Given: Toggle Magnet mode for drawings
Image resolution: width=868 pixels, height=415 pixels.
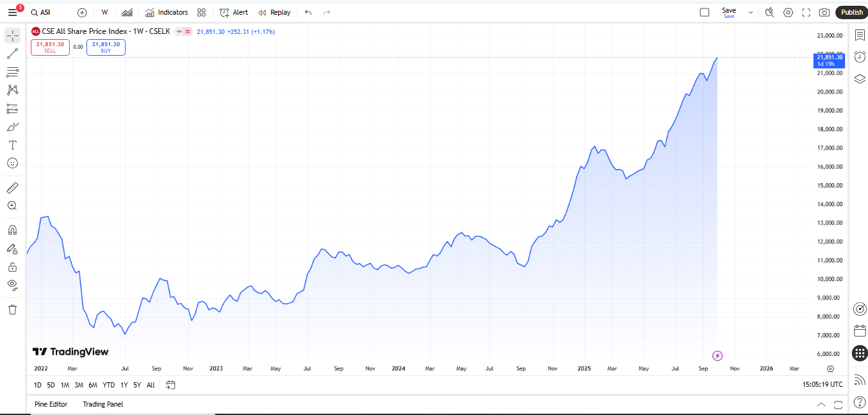Looking at the screenshot, I should coord(12,231).
